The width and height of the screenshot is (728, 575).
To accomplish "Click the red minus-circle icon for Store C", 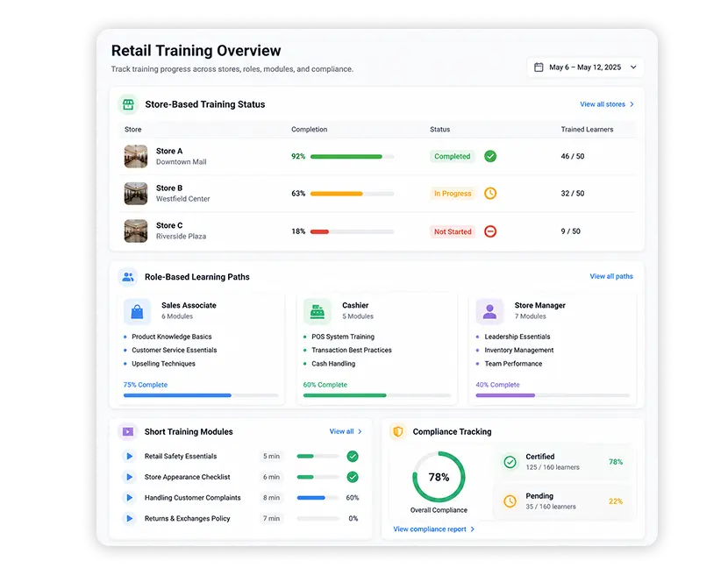I will 490,231.
